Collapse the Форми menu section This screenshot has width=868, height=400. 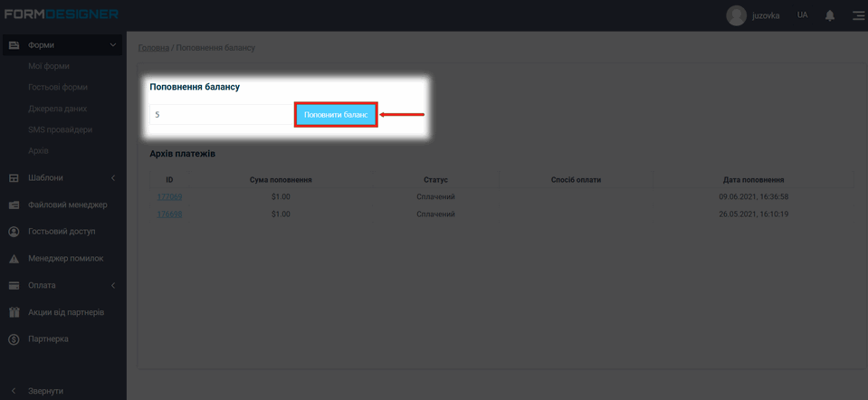[x=113, y=45]
